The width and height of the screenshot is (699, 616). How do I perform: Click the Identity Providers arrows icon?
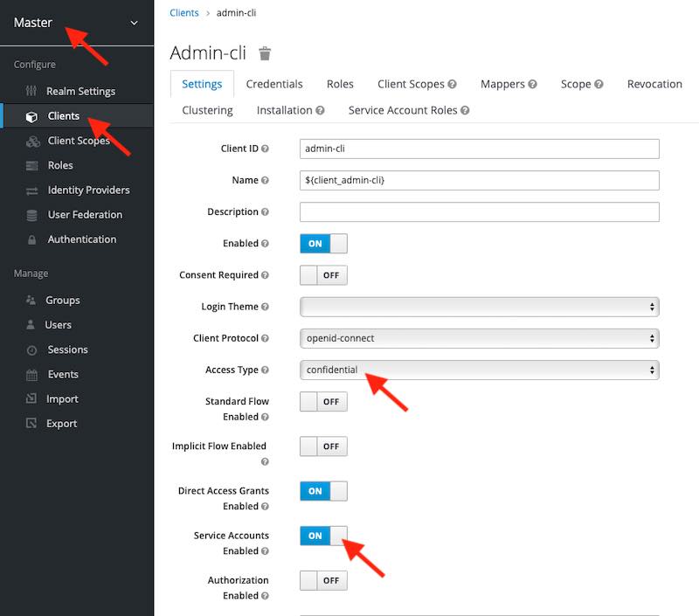tap(31, 190)
